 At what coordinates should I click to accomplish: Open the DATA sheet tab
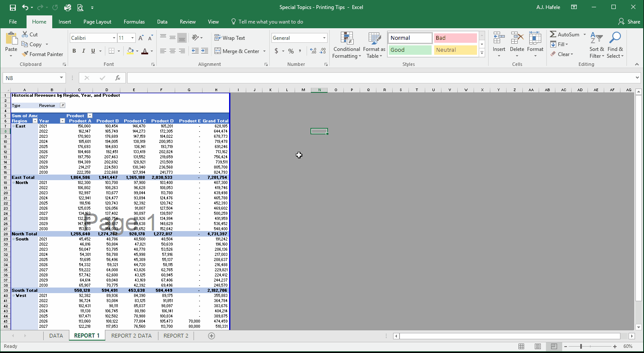[56, 336]
